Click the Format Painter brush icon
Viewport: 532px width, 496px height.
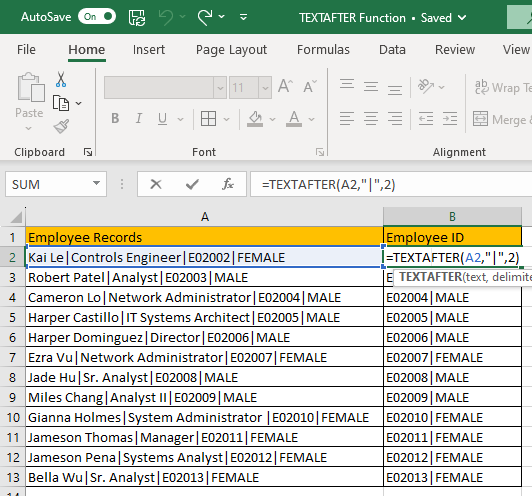click(61, 126)
